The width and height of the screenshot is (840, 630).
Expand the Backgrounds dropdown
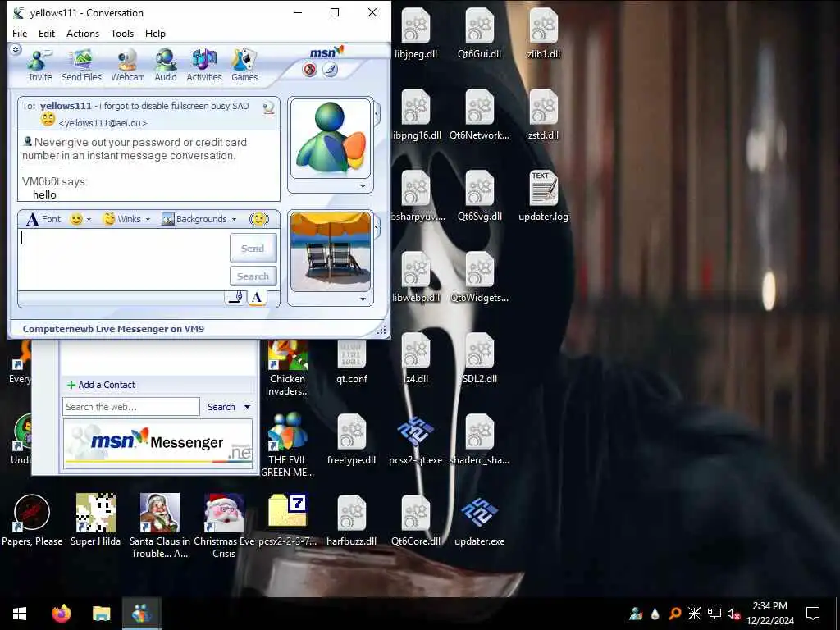[x=234, y=220]
